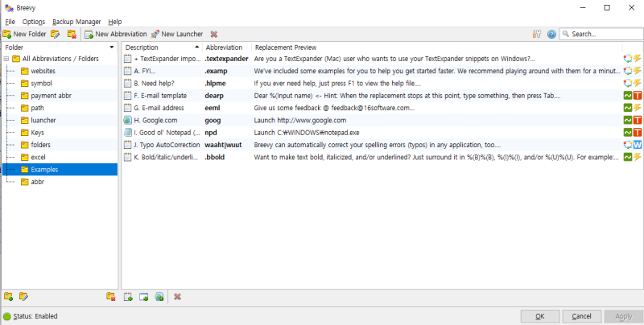The image size is (644, 325).
Task: Select the I. Good ol' Notepad row
Action: (382, 133)
